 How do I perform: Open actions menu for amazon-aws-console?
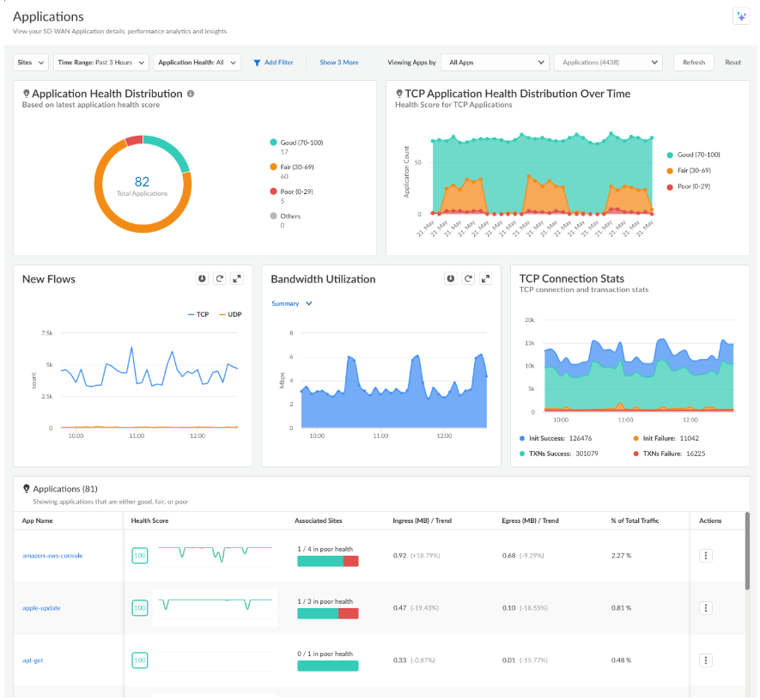click(706, 556)
